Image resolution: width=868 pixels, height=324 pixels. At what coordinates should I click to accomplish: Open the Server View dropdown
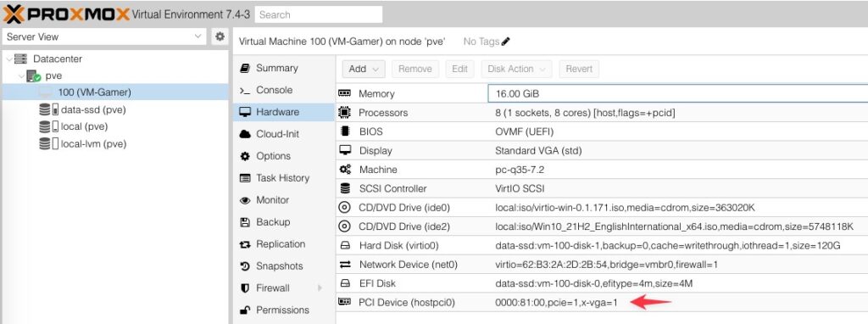(104, 36)
